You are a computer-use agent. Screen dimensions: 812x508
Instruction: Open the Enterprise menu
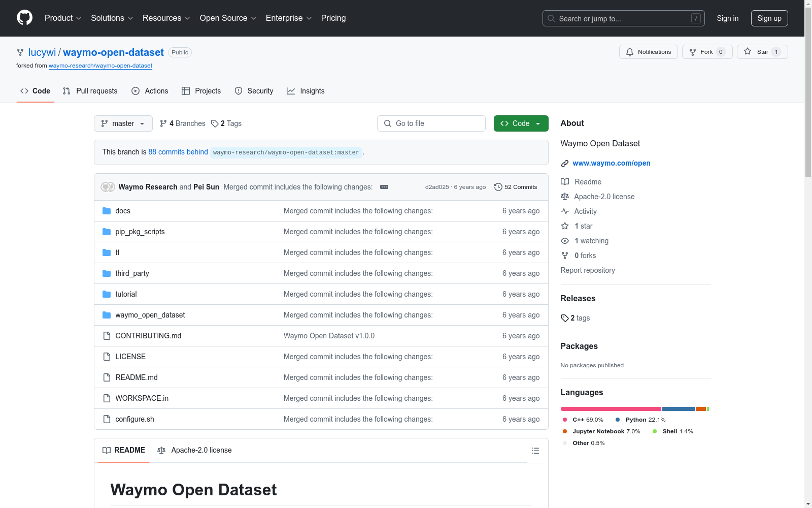pyautogui.click(x=289, y=18)
